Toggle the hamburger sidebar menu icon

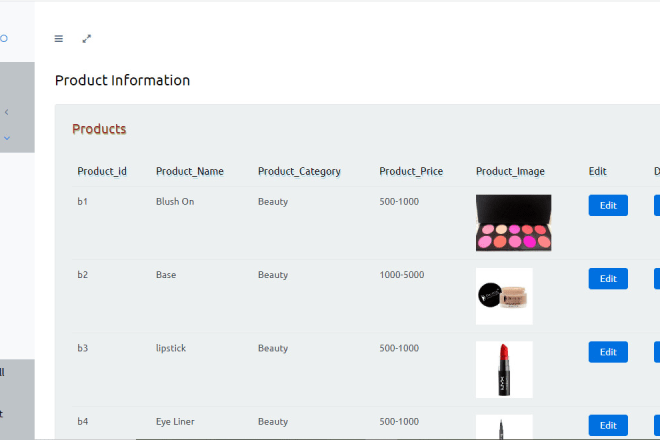(x=58, y=39)
